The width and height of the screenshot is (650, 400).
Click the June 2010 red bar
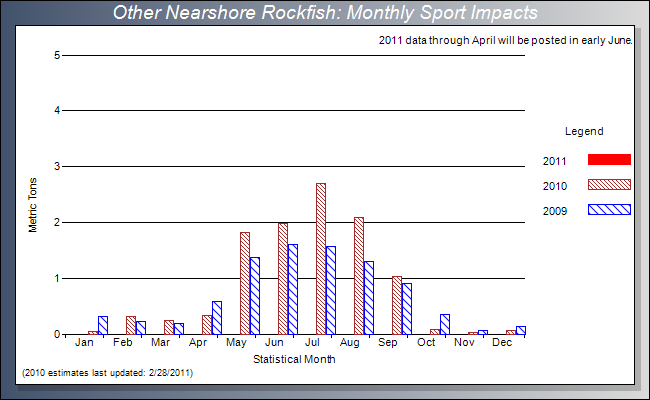pyautogui.click(x=283, y=279)
